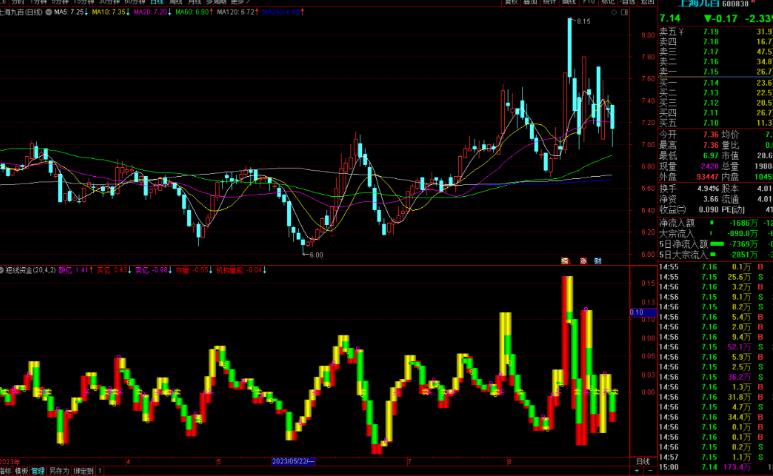This screenshot has height=476, width=773.
Task: Select the 日线 daily period tab
Action: click(157, 2)
